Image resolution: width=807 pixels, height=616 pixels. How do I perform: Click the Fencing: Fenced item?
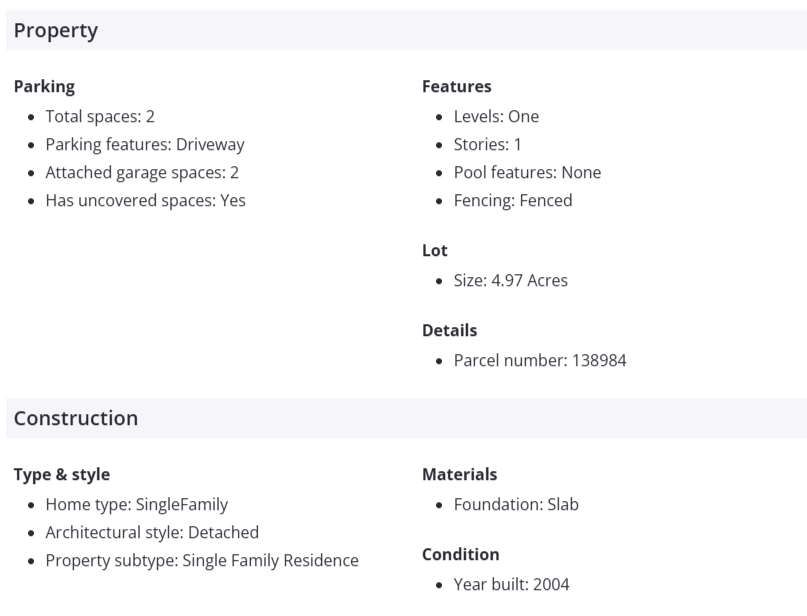coord(513,200)
